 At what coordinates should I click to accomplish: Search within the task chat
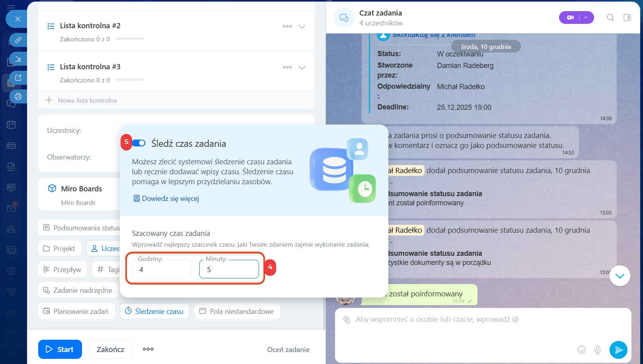(x=610, y=18)
